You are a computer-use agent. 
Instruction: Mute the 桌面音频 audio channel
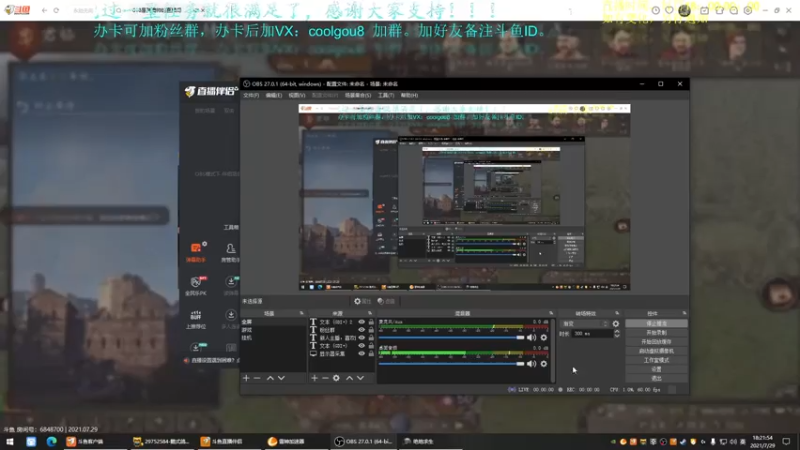click(x=532, y=363)
